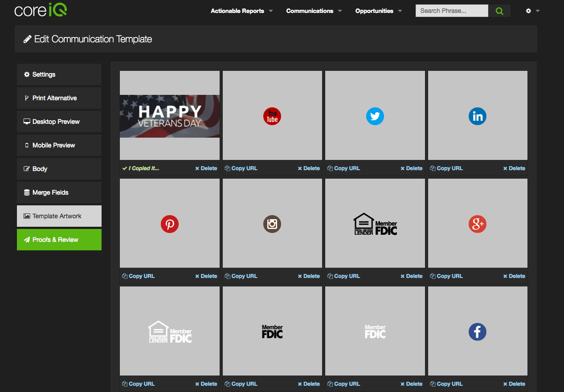The width and height of the screenshot is (564, 392).
Task: Open the gear settings menu in top bar
Action: point(532,11)
